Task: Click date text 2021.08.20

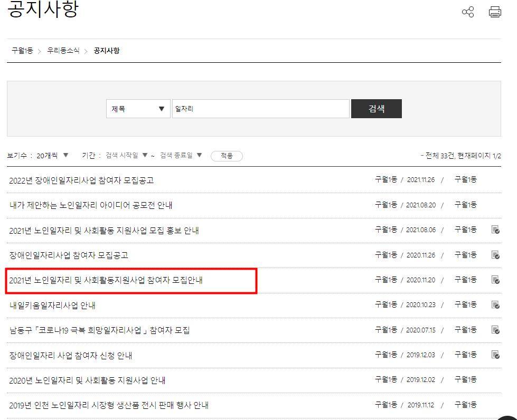Action: 421,205
